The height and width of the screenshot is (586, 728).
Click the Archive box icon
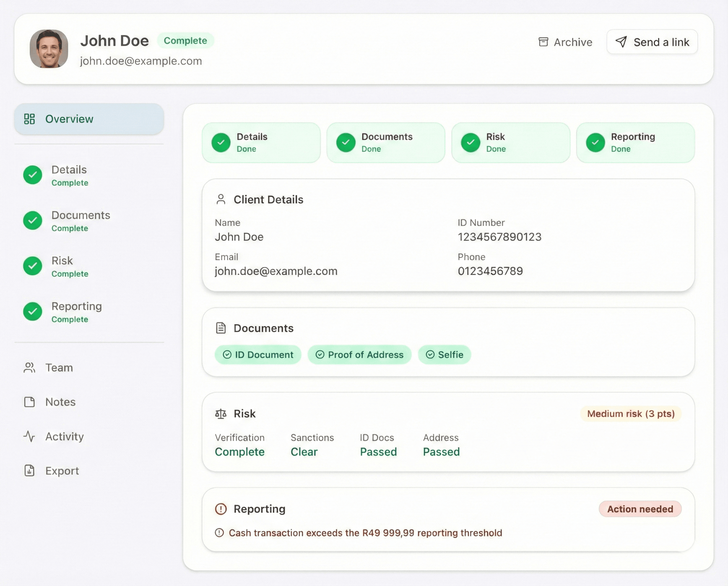[543, 42]
